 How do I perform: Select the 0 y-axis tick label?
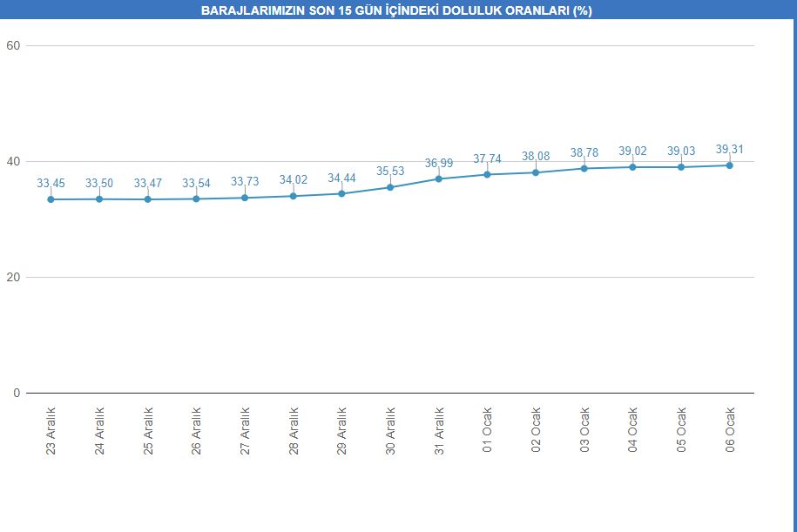pos(16,393)
